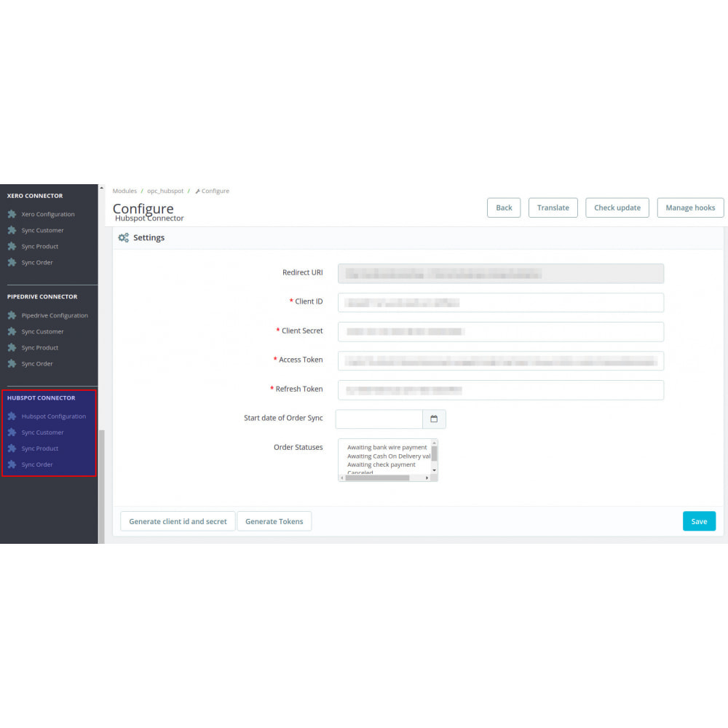Open Sync Customer under Hubspot Connector
This screenshot has width=728, height=728.
pos(42,432)
